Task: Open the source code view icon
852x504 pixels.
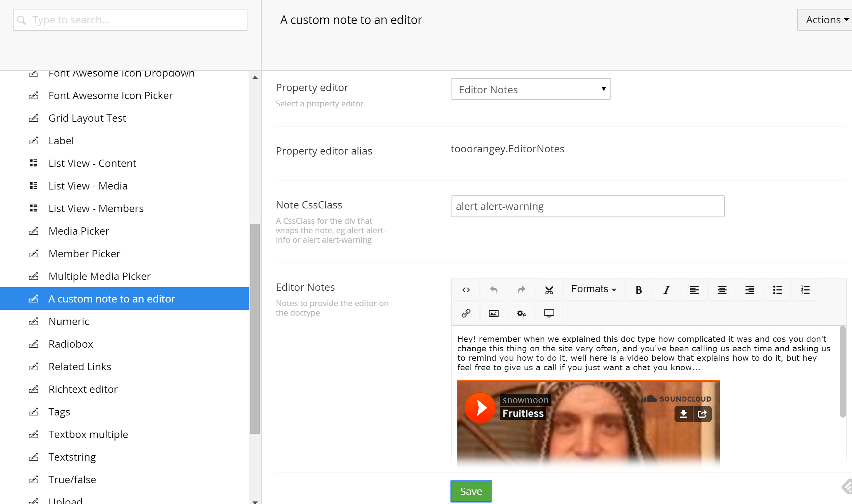Action: [x=466, y=290]
